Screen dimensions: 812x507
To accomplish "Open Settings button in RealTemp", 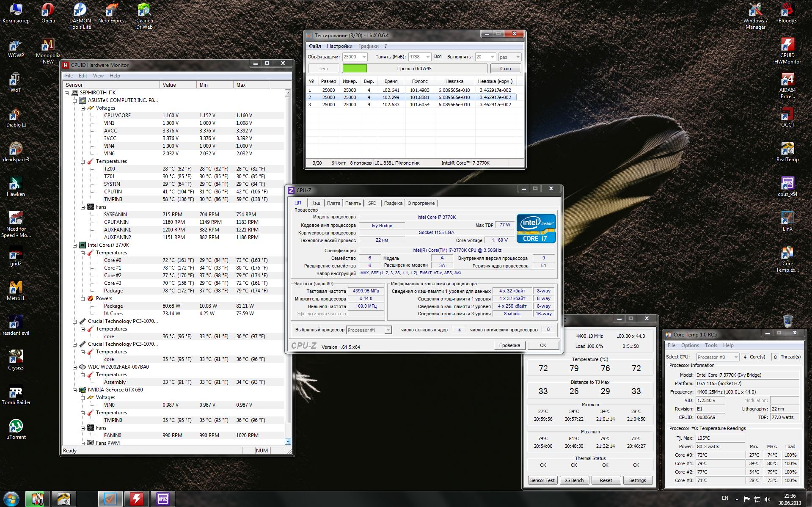I will click(637, 480).
